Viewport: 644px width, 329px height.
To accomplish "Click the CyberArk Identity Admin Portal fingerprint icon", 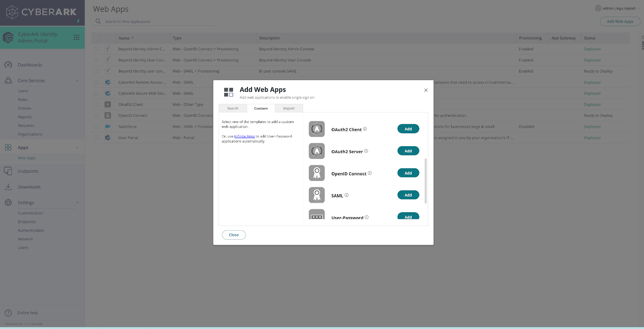I will [x=8, y=37].
